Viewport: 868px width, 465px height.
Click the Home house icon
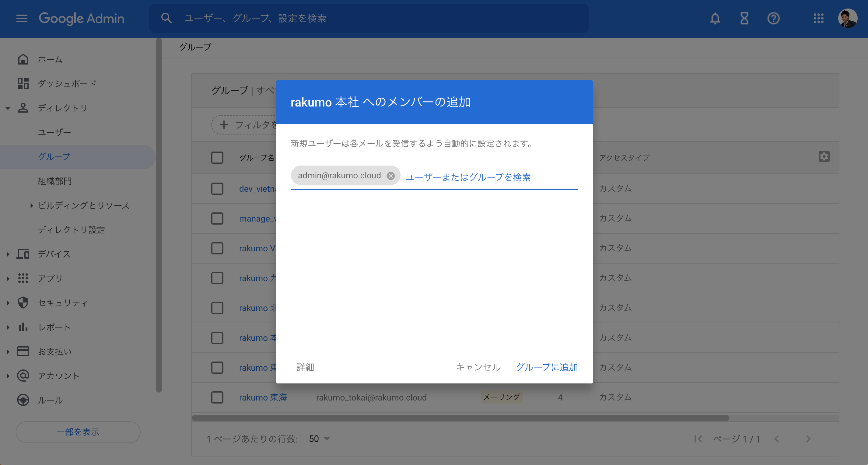click(x=23, y=59)
